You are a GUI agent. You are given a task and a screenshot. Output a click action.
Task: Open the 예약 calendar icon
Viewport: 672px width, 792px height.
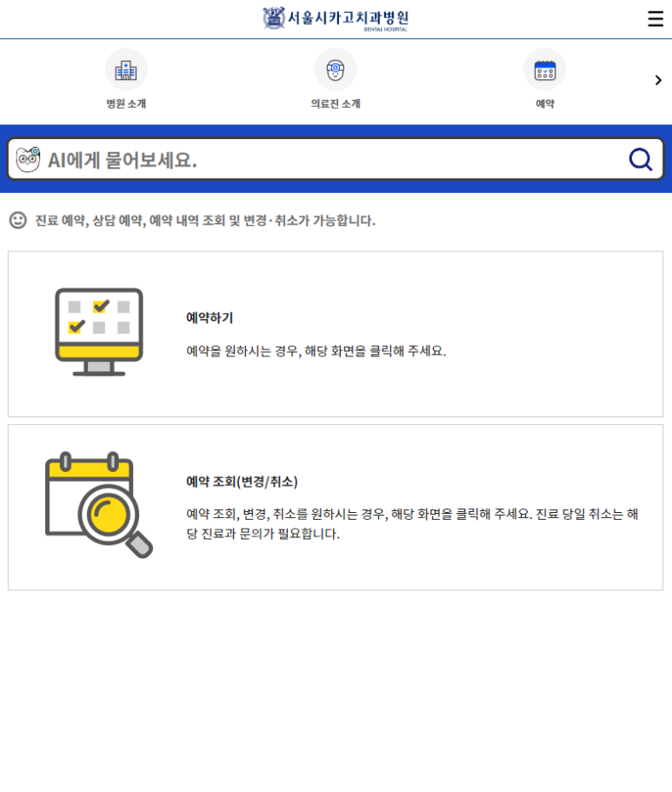coord(545,70)
